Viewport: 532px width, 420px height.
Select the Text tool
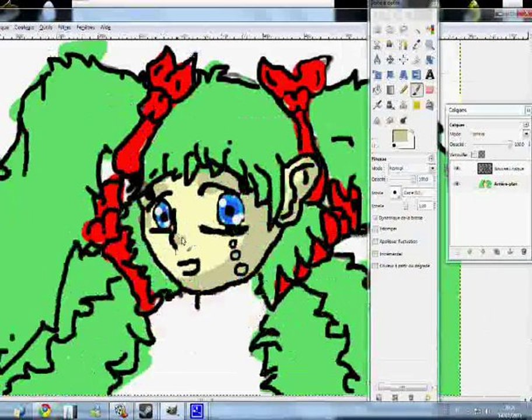(x=430, y=75)
